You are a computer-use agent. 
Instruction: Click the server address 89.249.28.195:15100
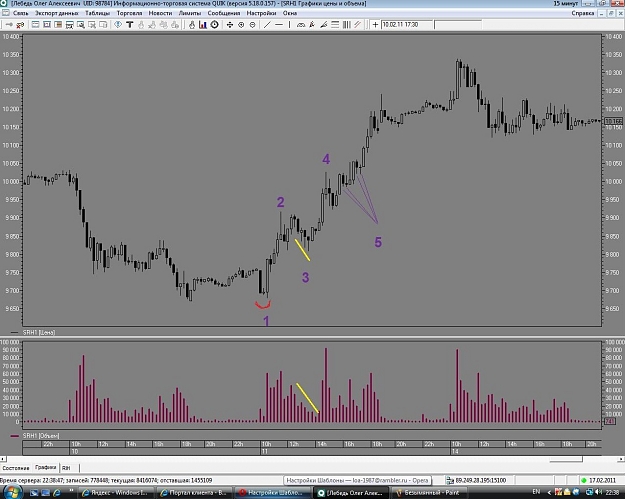pos(480,480)
